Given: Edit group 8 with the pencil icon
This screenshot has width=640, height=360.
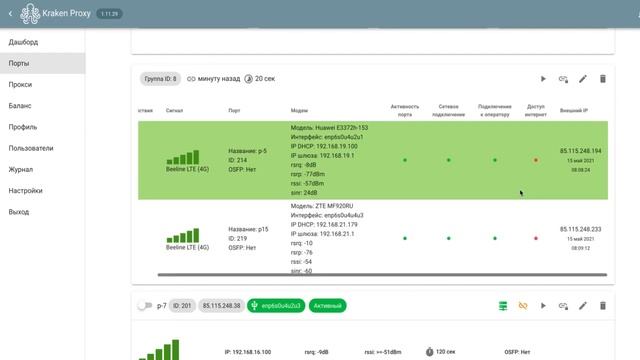Looking at the screenshot, I should [583, 79].
